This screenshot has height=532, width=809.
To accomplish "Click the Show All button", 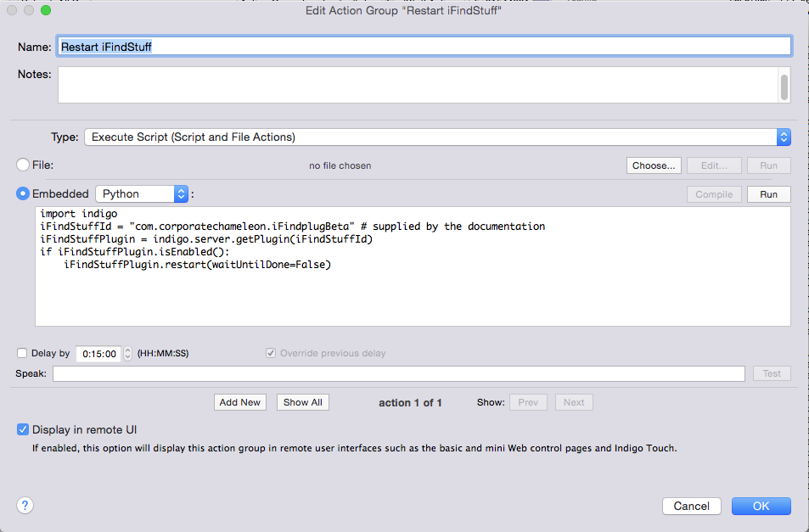I will pyautogui.click(x=303, y=402).
